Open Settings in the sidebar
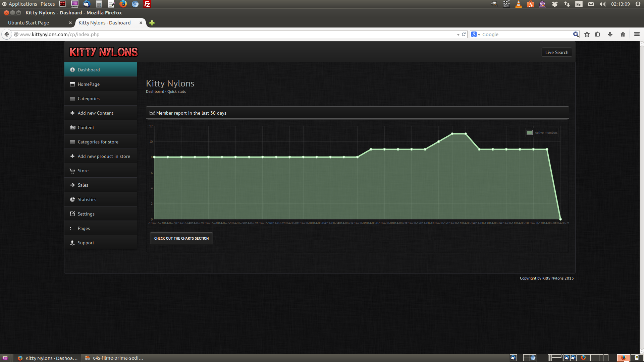Viewport: 644px width, 362px height. click(x=101, y=214)
